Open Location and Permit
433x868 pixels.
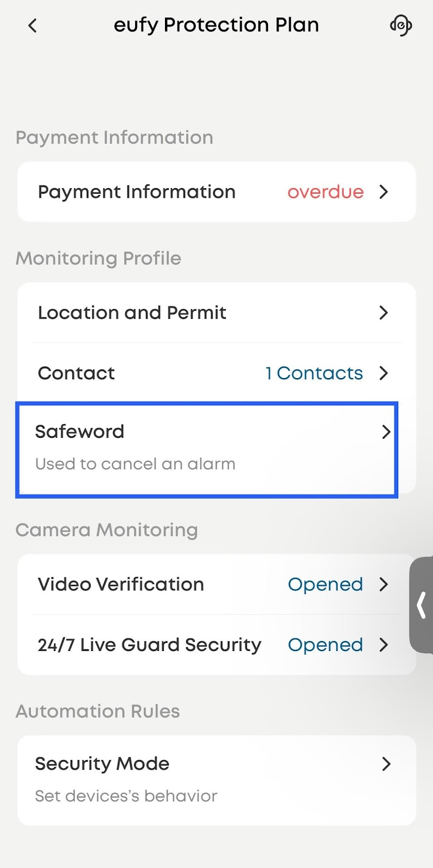[132, 312]
